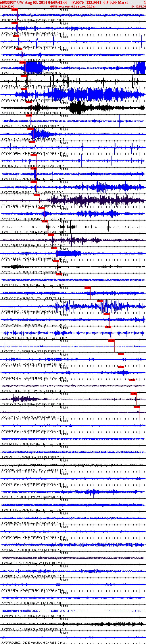This screenshot has height=644, width=146.
Task: Select the PB B007 EHZ station label
Action: pos(33,20)
